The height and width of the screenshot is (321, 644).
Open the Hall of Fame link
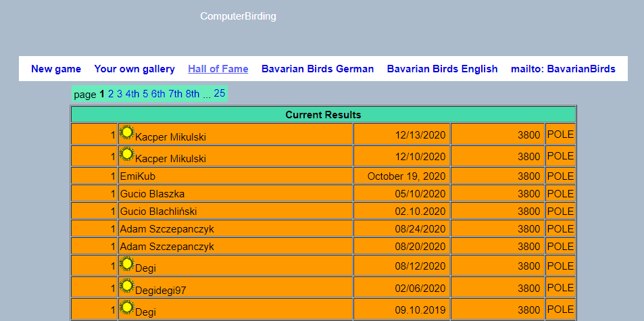(x=218, y=69)
